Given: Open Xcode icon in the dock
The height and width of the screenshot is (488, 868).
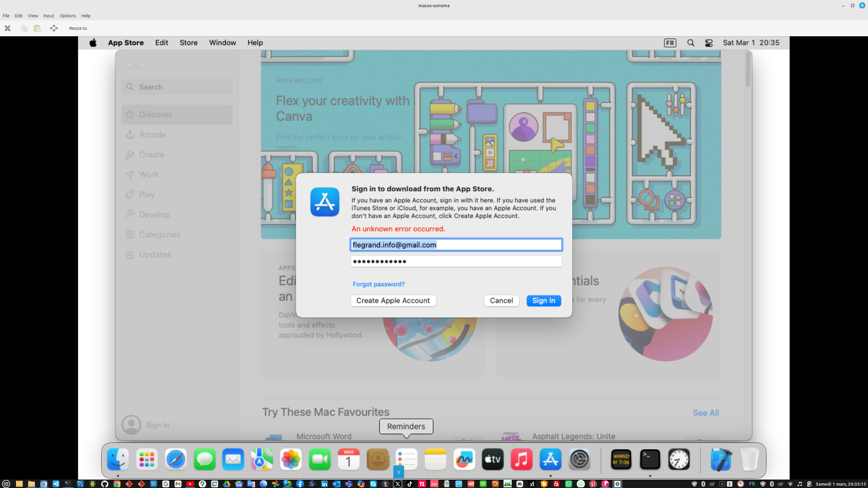Looking at the screenshot, I should (x=721, y=460).
